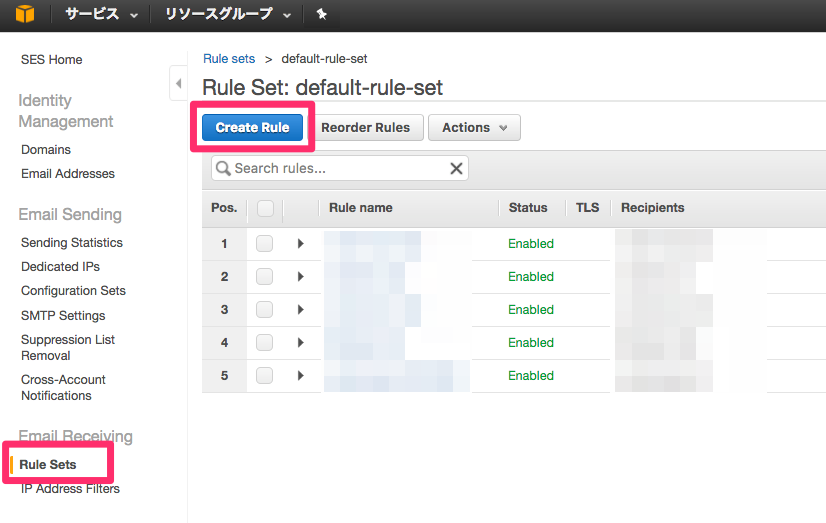Image resolution: width=826 pixels, height=523 pixels.
Task: Expand details of rule in position 2
Action: point(300,277)
